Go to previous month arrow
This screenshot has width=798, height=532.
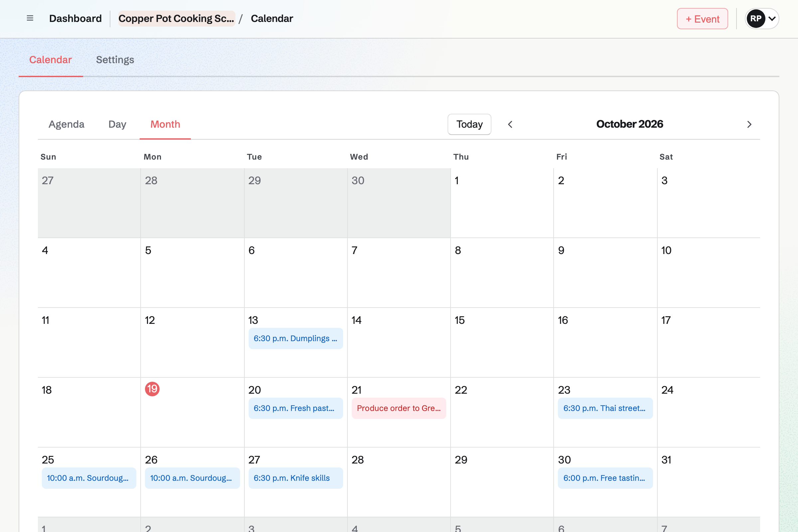510,124
